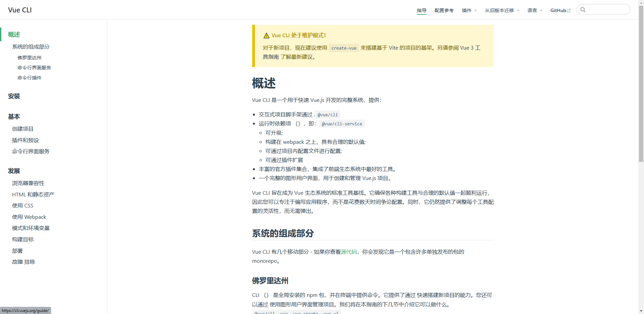Expand the 发展 sidebar heading
This screenshot has width=644, height=314.
click(14, 171)
